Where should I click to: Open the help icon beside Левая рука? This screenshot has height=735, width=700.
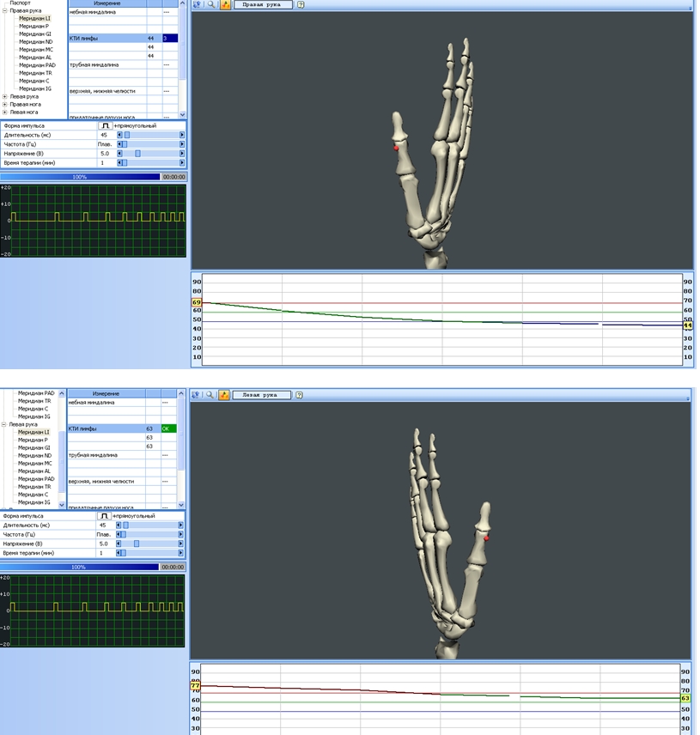pyautogui.click(x=299, y=395)
